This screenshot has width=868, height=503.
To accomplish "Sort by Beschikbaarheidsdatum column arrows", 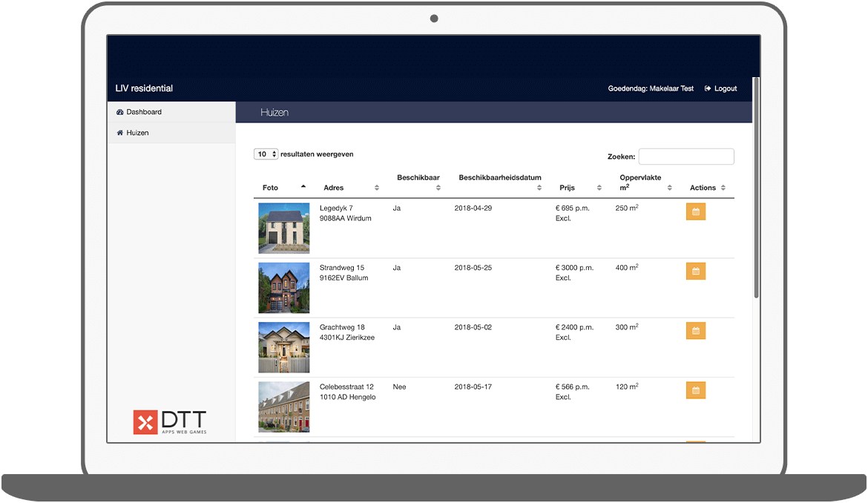I will [539, 188].
